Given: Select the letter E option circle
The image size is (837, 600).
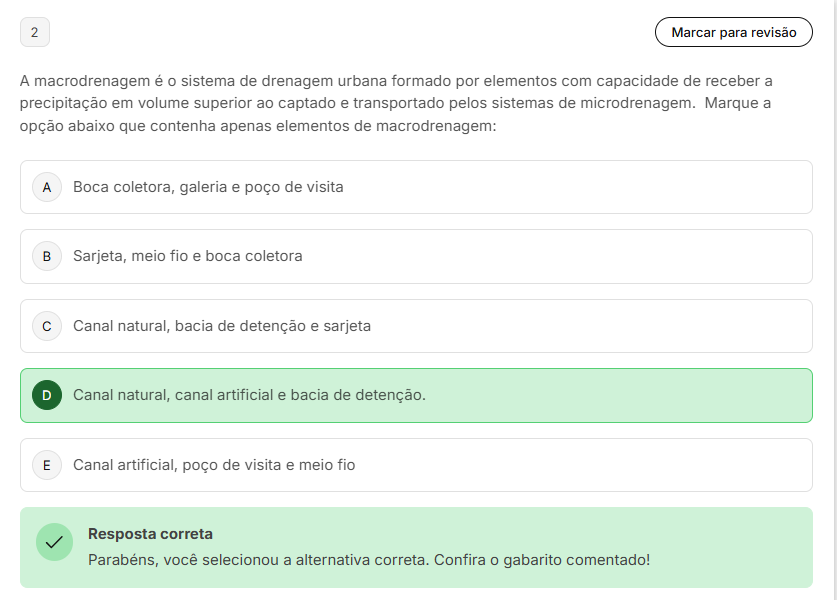Looking at the screenshot, I should [47, 465].
